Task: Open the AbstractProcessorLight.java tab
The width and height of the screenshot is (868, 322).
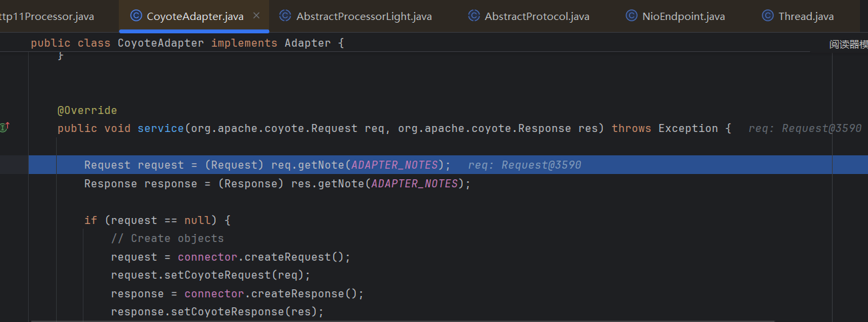Action: click(364, 16)
